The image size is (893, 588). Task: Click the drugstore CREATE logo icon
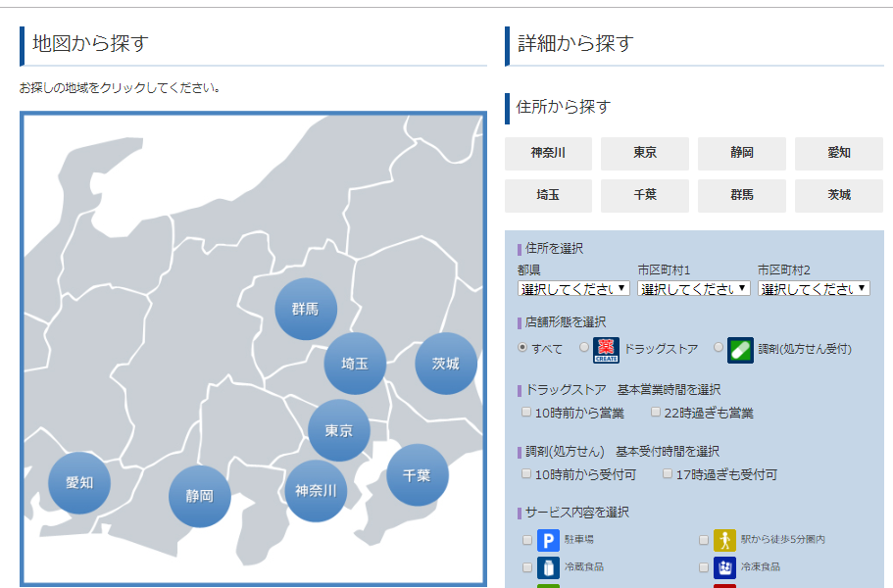(x=606, y=350)
